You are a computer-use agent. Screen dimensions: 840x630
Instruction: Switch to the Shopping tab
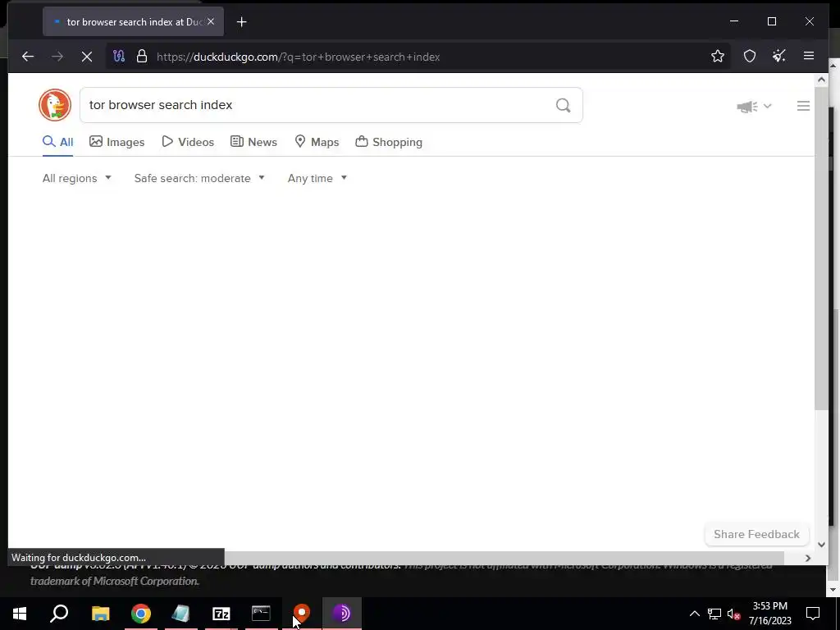pyautogui.click(x=389, y=142)
